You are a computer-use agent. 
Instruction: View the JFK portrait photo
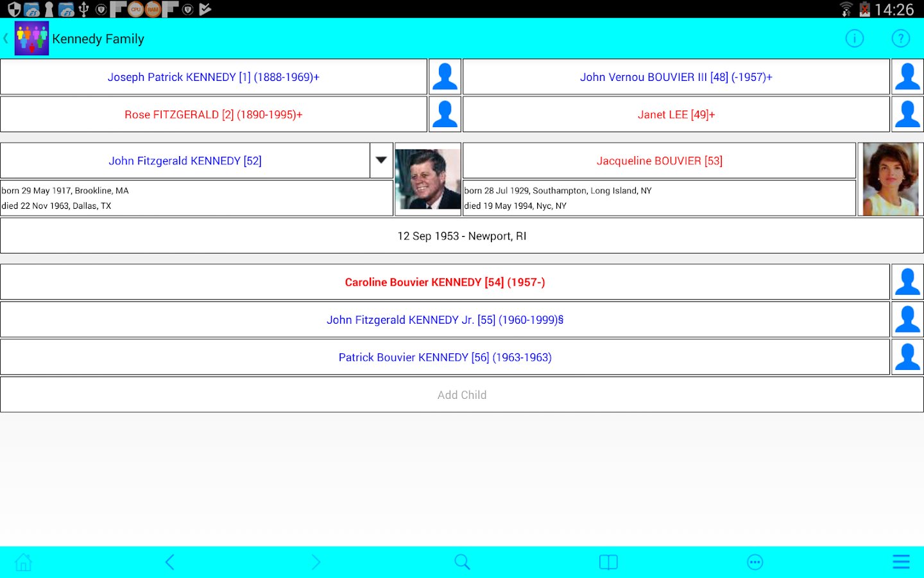point(428,179)
